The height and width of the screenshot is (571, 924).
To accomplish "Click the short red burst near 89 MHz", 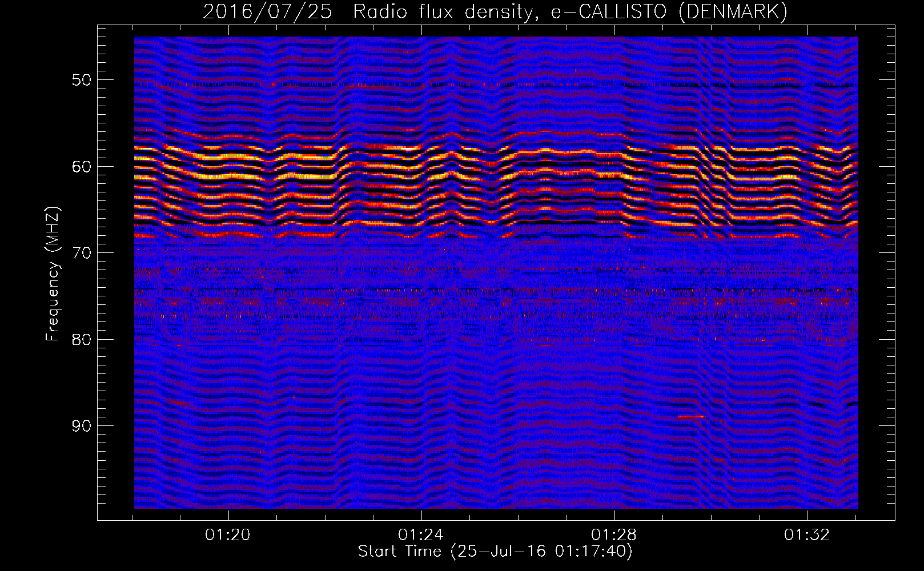I will click(692, 417).
